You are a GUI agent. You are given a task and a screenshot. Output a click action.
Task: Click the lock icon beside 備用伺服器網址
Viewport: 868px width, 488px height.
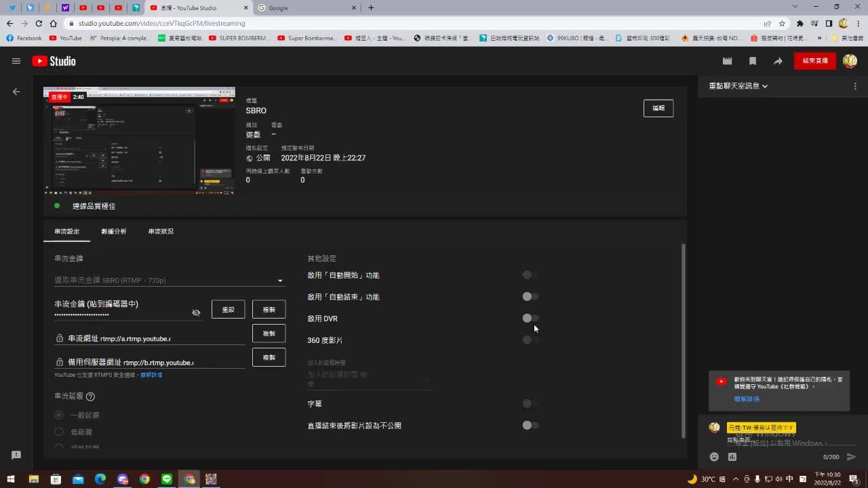click(60, 362)
